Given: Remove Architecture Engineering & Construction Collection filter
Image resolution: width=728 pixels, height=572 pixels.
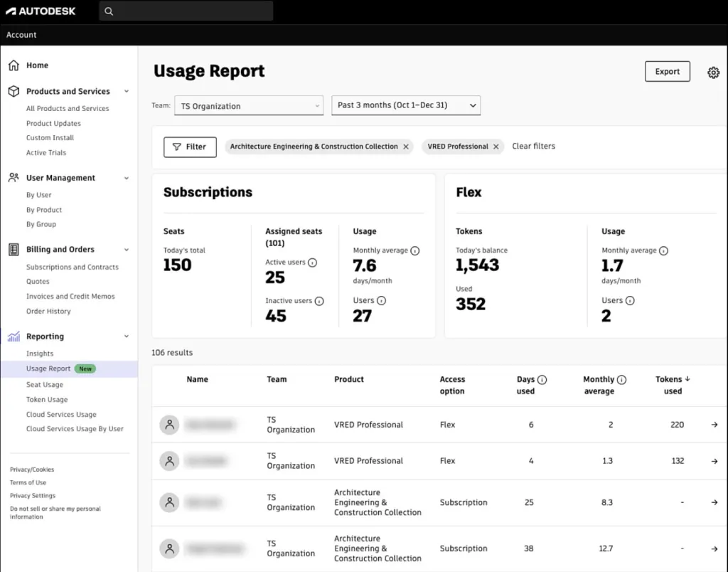Looking at the screenshot, I should tap(406, 147).
